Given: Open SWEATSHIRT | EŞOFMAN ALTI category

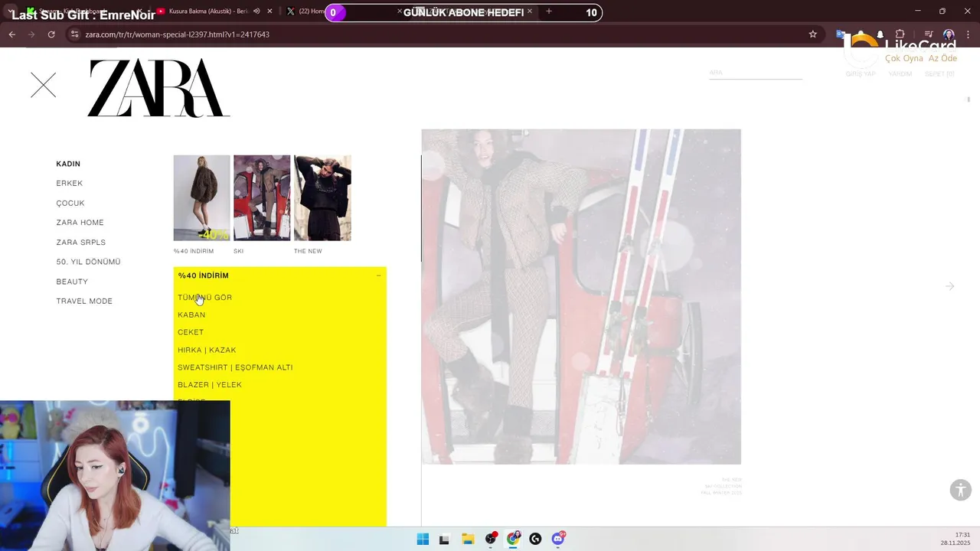Looking at the screenshot, I should 235,368.
